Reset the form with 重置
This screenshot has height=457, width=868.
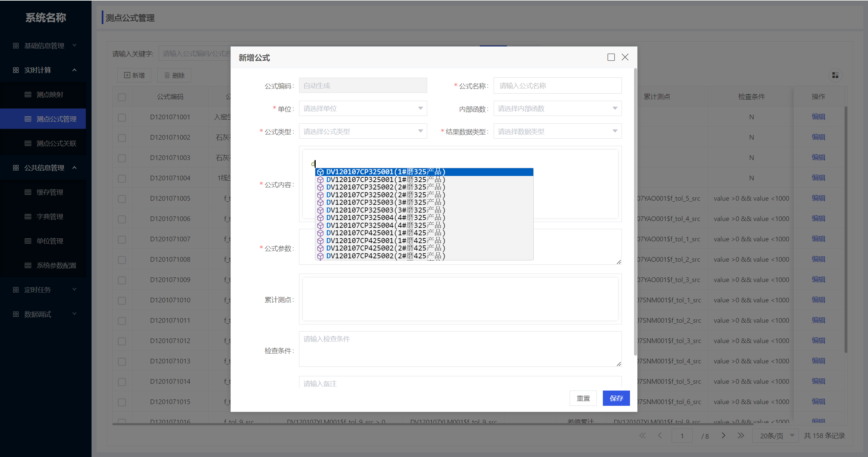tap(583, 398)
